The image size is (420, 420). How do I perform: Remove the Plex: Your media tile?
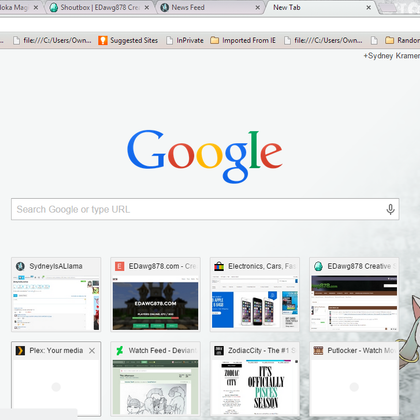tap(92, 351)
